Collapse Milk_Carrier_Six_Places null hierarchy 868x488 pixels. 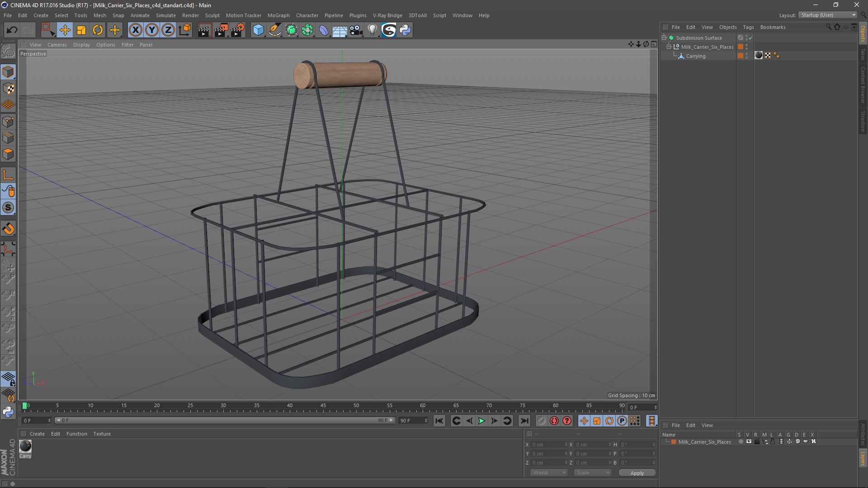pos(669,47)
